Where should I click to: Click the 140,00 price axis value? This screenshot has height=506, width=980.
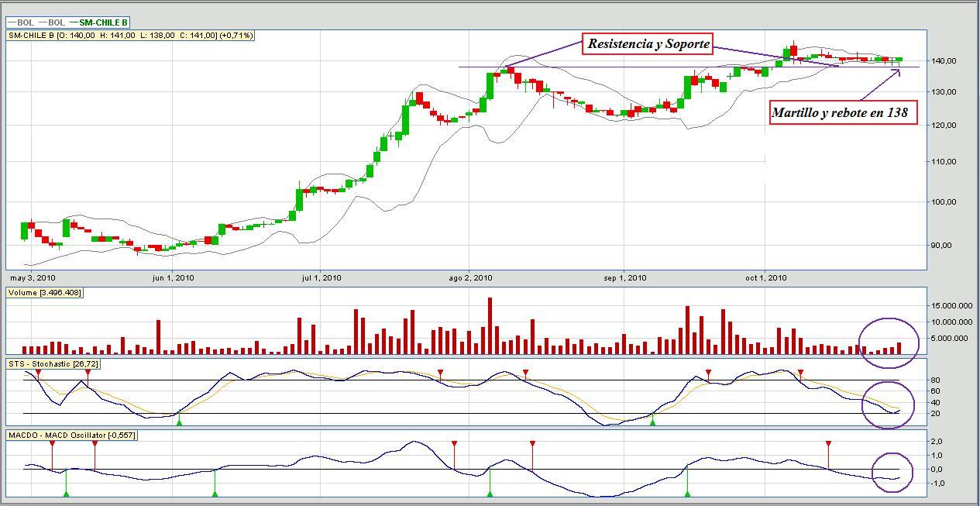(945, 60)
